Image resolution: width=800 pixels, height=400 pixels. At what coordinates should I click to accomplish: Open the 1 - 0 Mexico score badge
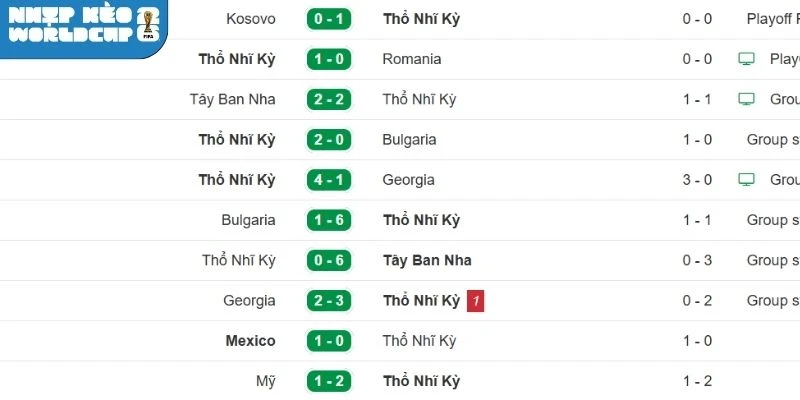pos(329,341)
